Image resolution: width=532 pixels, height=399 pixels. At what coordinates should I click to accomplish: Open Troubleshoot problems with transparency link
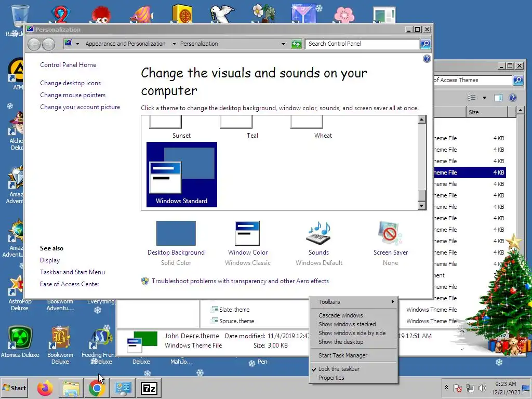(240, 281)
